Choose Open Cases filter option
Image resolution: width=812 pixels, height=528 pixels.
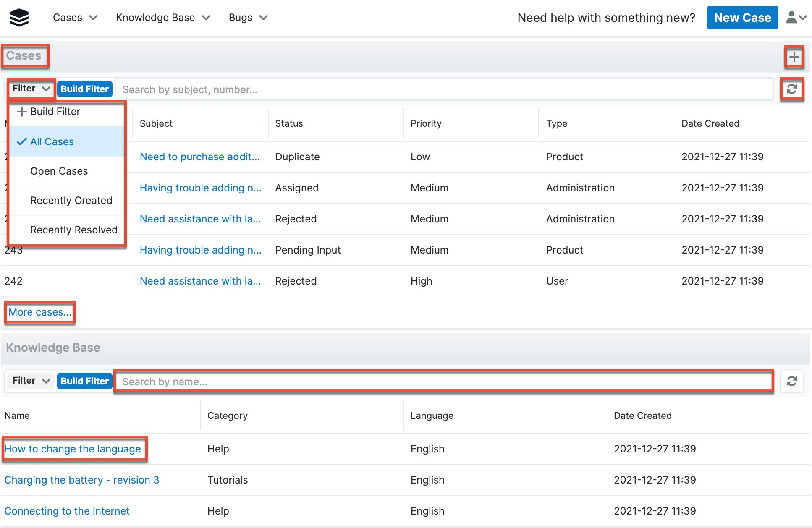pos(59,171)
